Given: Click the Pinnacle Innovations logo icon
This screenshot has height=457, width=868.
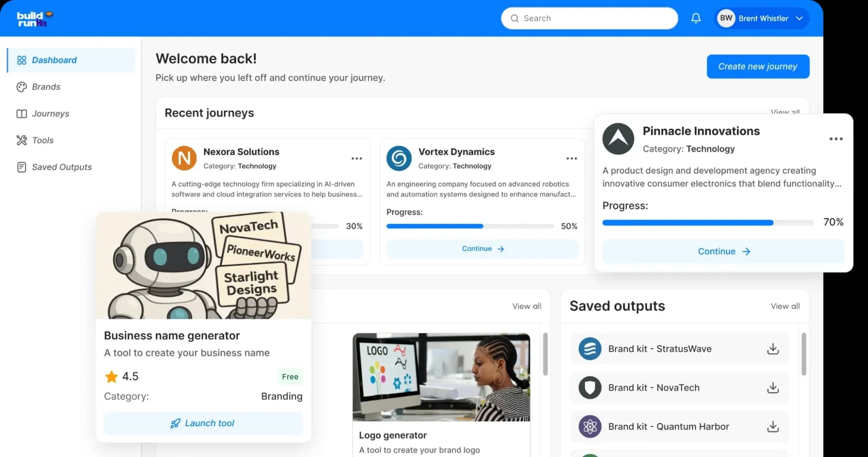Looking at the screenshot, I should point(618,139).
